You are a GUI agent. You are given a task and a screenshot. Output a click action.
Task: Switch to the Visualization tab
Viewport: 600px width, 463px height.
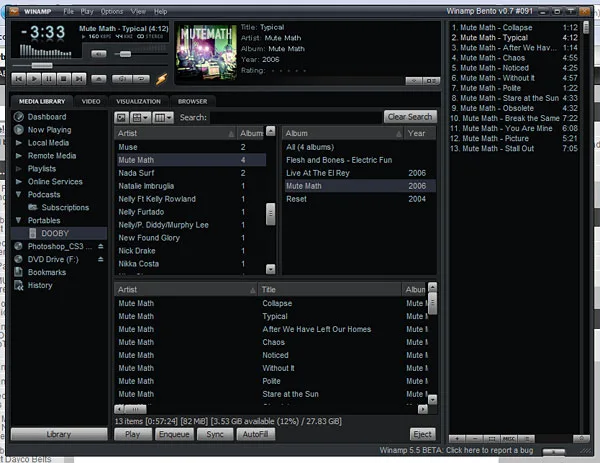coord(139,101)
